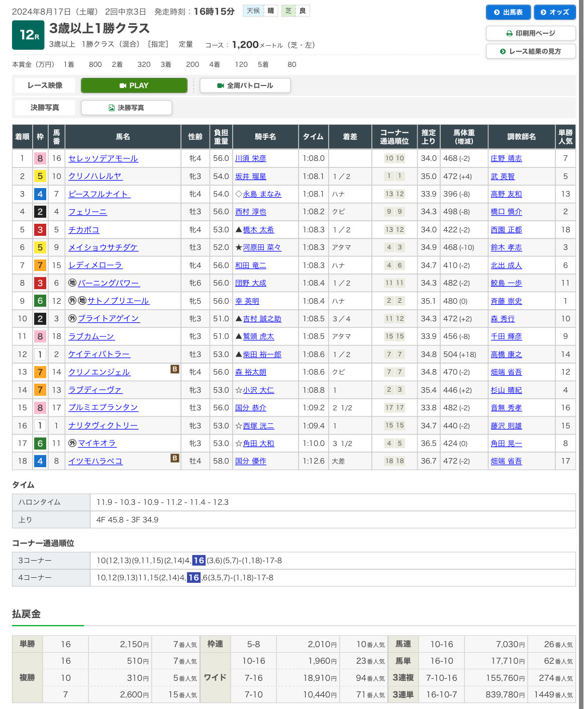Click the 地 mark beside バーニングパワー
588x709 pixels.
point(72,283)
